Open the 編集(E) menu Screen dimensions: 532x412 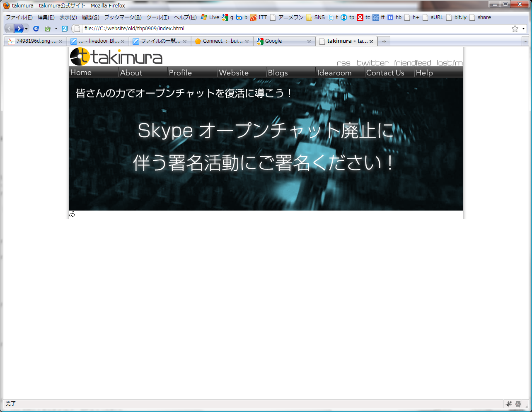pyautogui.click(x=46, y=17)
